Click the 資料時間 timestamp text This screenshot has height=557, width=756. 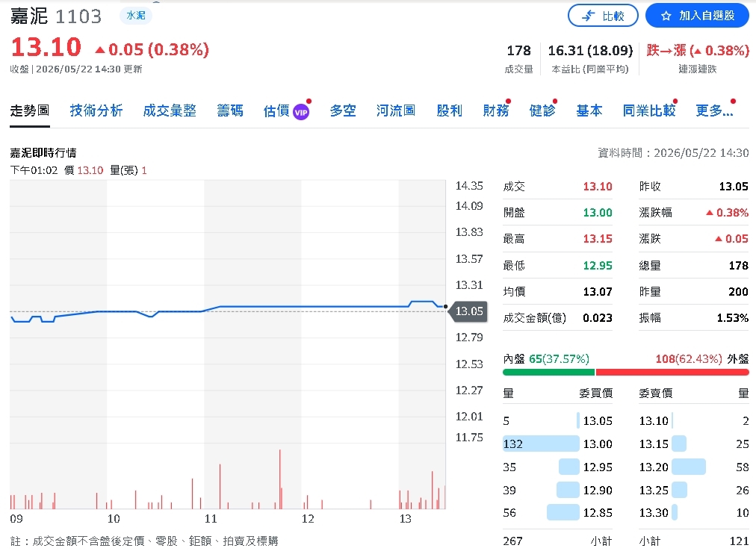[673, 153]
